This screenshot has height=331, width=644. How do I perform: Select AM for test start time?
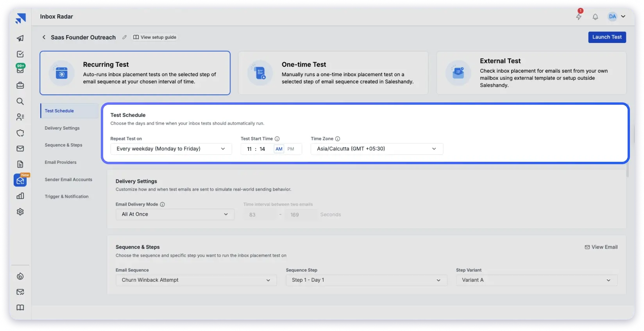[279, 149]
